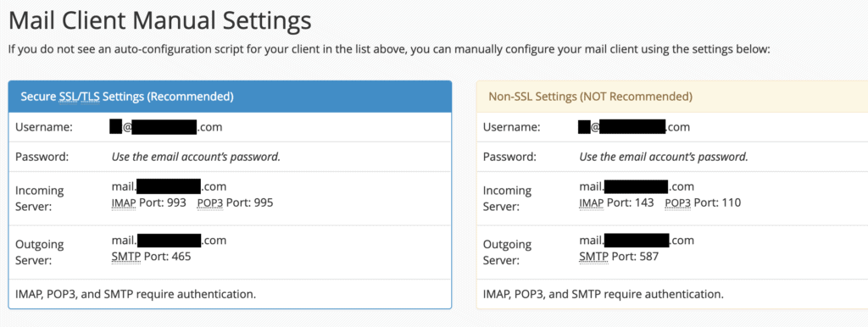The image size is (868, 327).
Task: Click the Outgoing Server label in the Non-SSL panel
Action: [x=507, y=252]
